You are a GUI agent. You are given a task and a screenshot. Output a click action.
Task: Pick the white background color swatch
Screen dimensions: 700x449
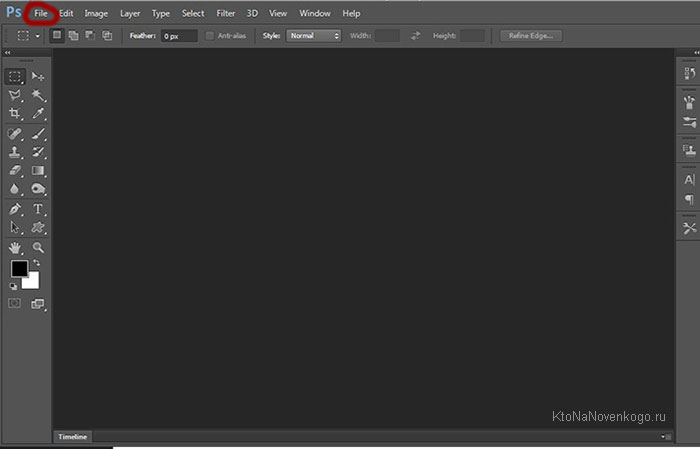pyautogui.click(x=31, y=281)
